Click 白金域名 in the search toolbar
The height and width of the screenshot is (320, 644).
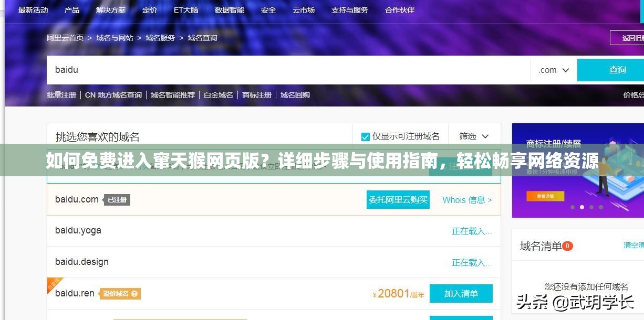pyautogui.click(x=218, y=95)
